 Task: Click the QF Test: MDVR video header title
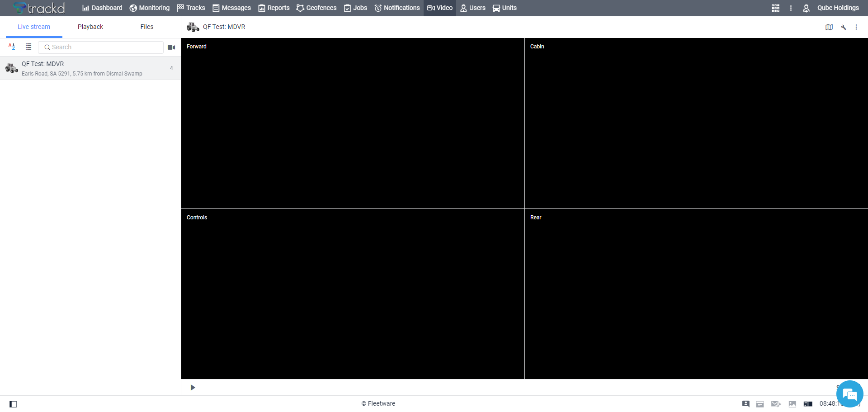tap(224, 27)
